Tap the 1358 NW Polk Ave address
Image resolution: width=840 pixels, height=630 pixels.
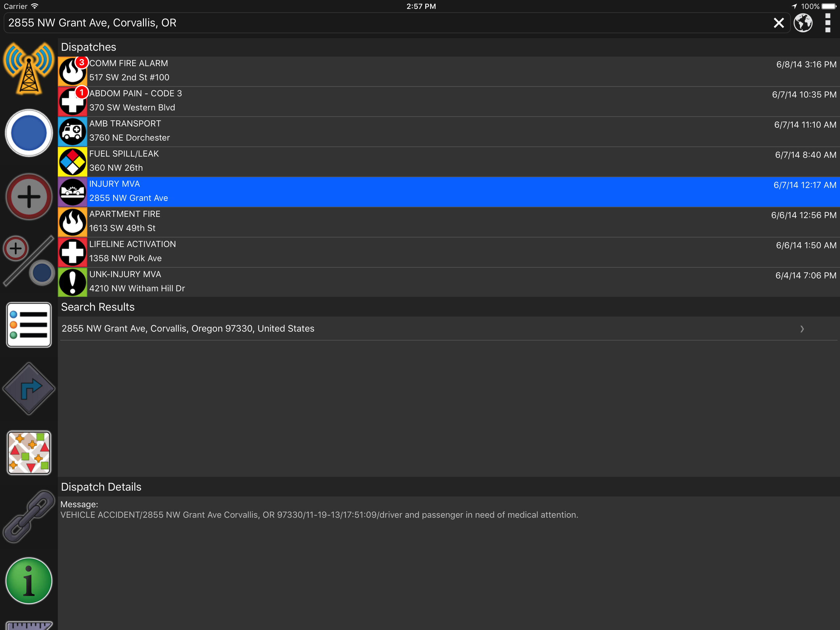125,258
